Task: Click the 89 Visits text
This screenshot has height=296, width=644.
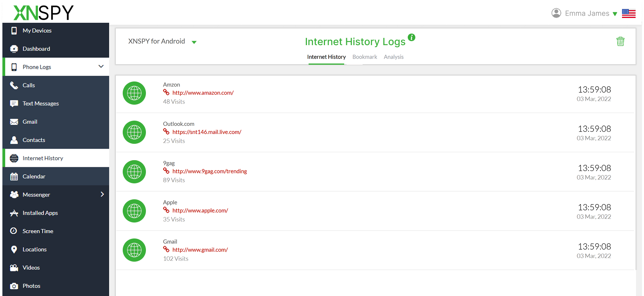Action: pos(174,180)
